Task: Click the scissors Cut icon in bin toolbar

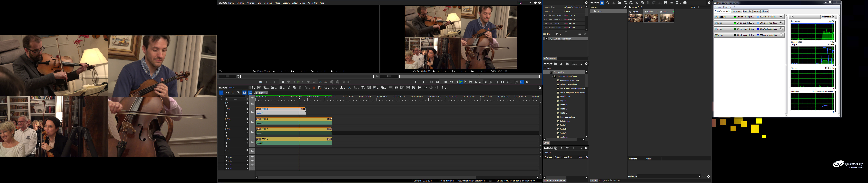Action: (x=637, y=3)
